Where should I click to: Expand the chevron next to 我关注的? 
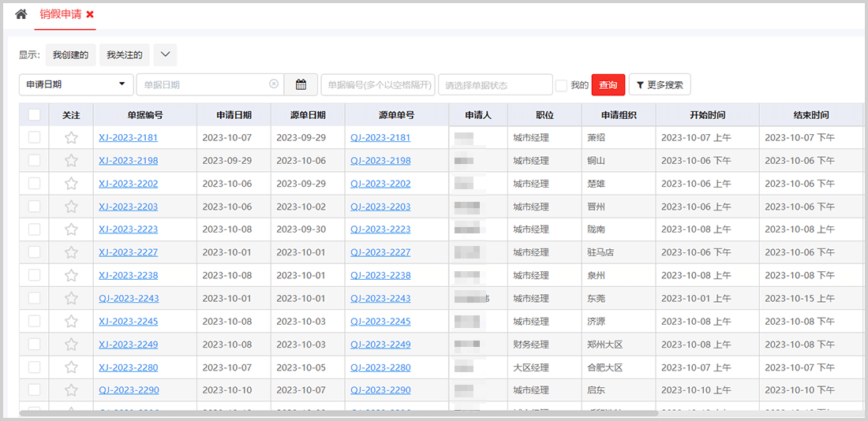click(x=165, y=54)
